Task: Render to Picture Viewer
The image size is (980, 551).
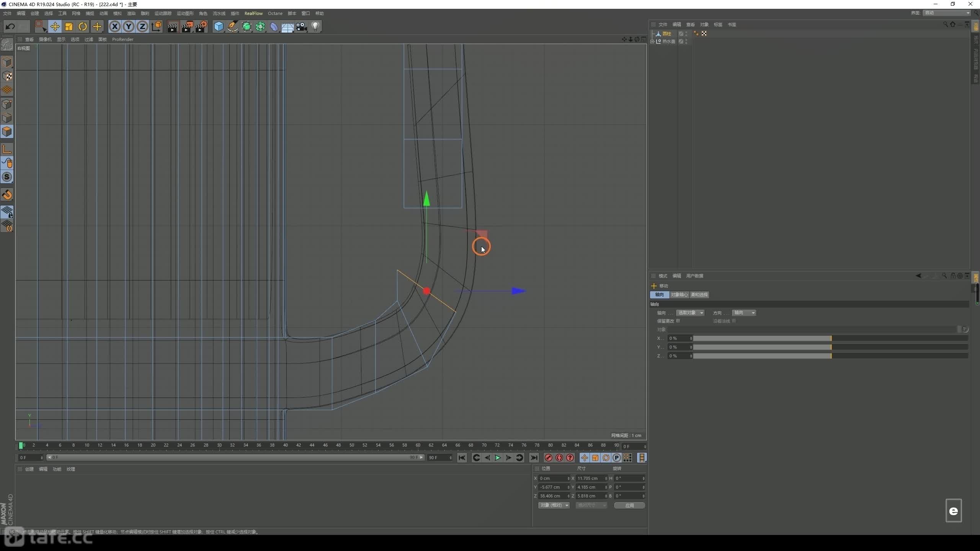Action: click(187, 26)
